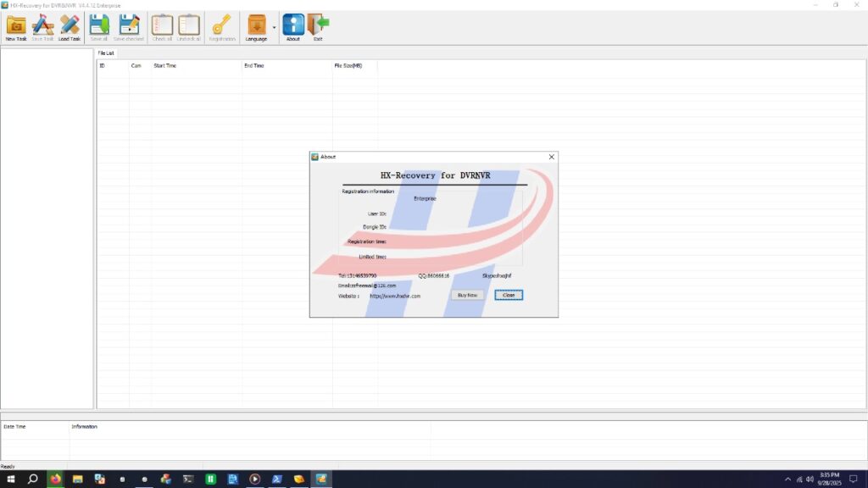Switch to the File List tab
Viewport: 868px width, 488px height.
point(105,53)
